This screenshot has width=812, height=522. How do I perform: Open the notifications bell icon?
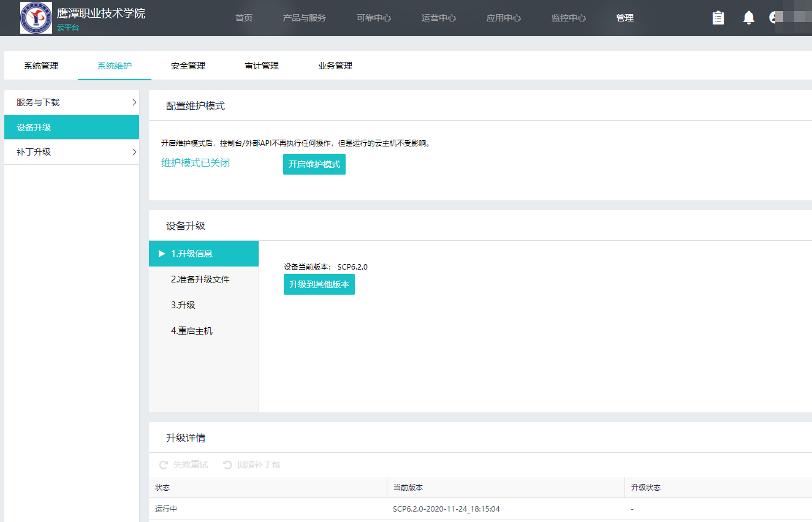[x=748, y=17]
